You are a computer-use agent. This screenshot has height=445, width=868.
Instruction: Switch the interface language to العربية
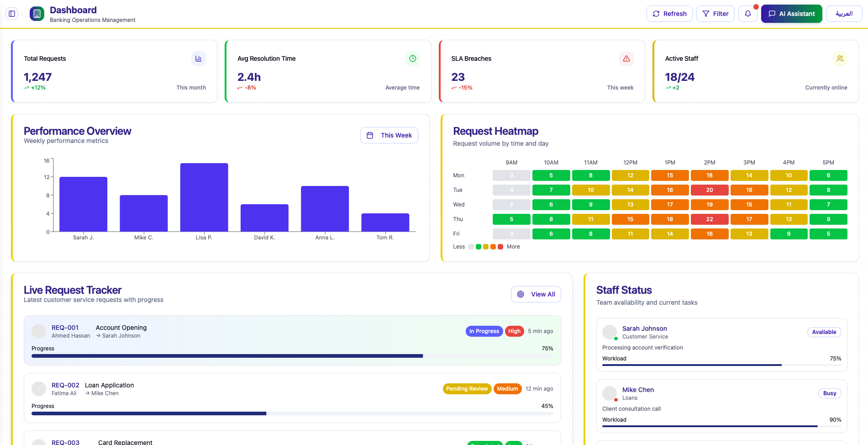844,14
